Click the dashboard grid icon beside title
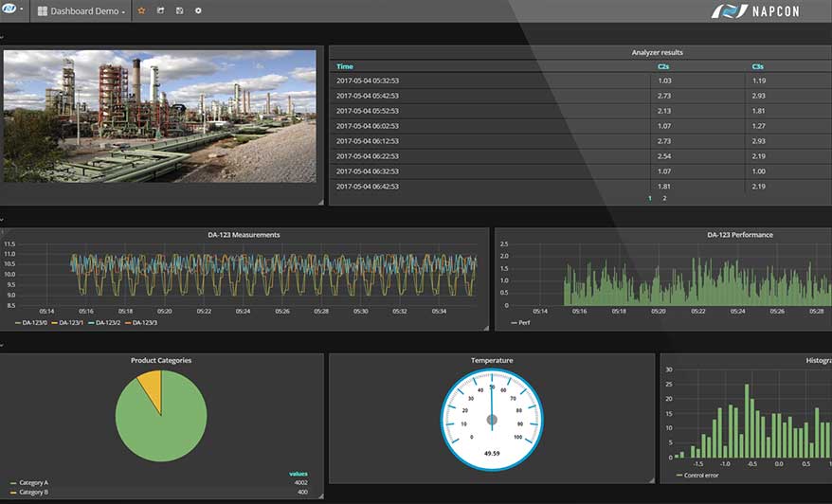The image size is (832, 504). click(x=43, y=10)
